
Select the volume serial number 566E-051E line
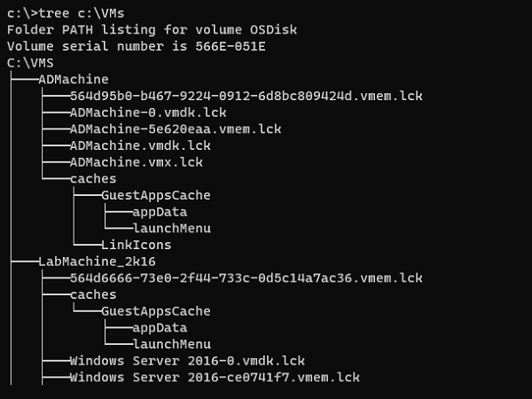pos(136,46)
